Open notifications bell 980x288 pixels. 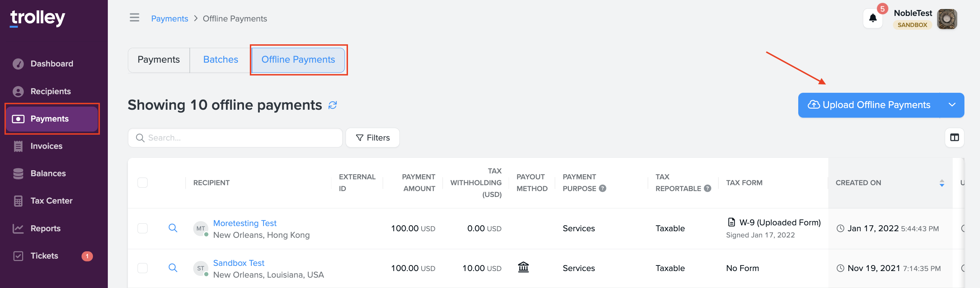click(x=873, y=18)
